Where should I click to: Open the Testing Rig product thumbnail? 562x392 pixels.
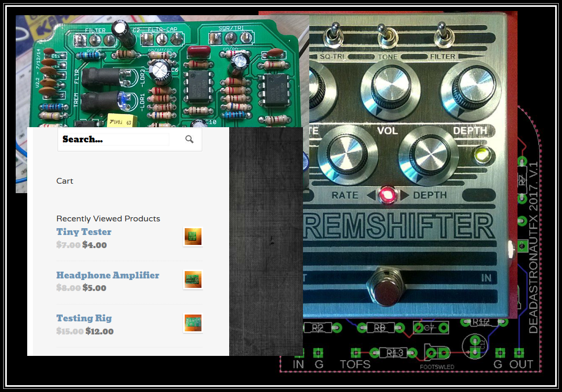point(193,322)
